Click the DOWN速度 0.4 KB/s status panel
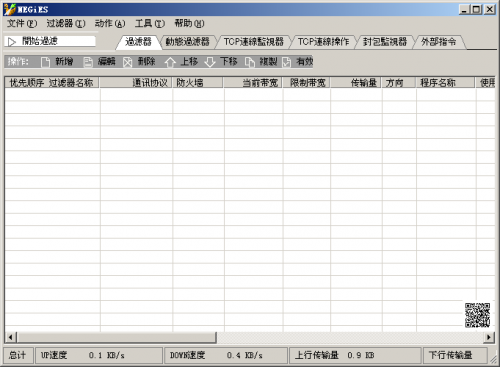Screen dimensions: 500x367 (226, 355)
